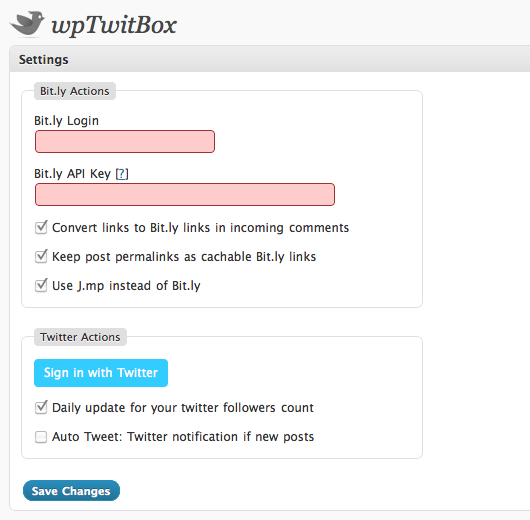The height and width of the screenshot is (520, 530).
Task: Select the Bit.ly Actions section legend
Action: [x=75, y=91]
